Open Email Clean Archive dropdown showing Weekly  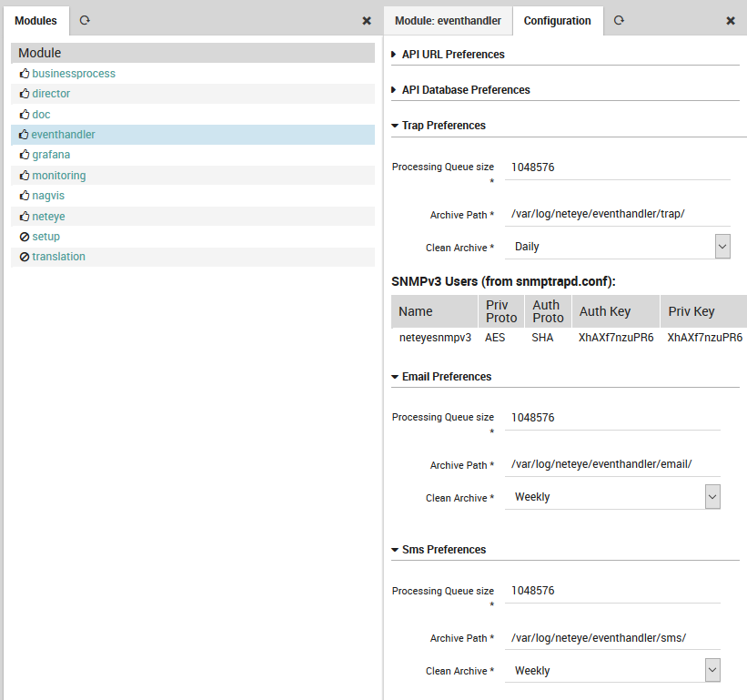(612, 497)
